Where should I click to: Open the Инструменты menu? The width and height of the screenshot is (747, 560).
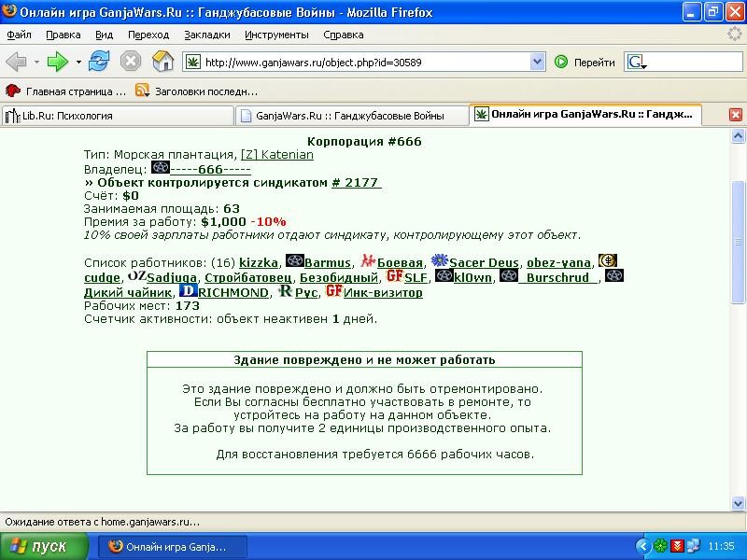[276, 35]
